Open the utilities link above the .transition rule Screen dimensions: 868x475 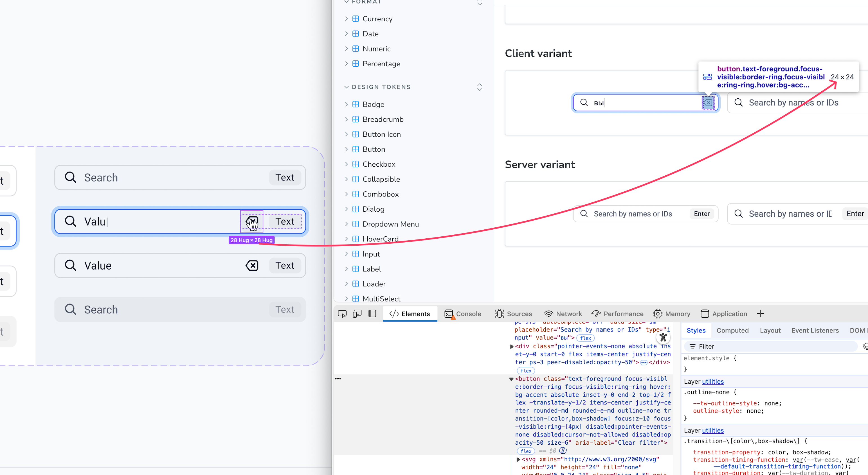(x=713, y=430)
